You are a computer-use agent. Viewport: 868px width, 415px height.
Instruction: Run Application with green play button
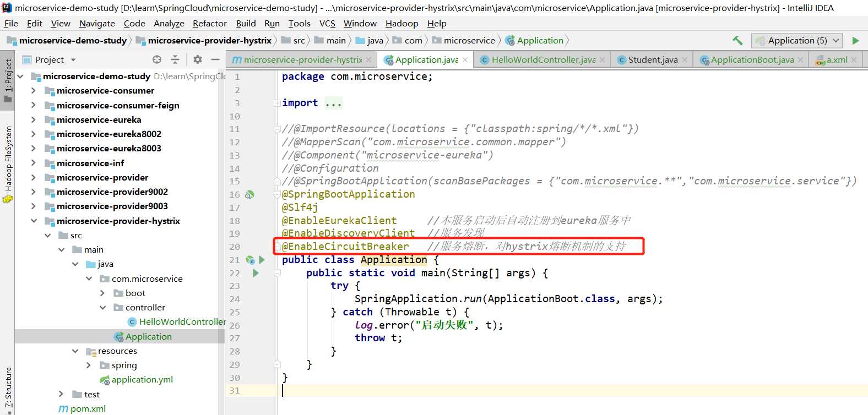pos(855,40)
